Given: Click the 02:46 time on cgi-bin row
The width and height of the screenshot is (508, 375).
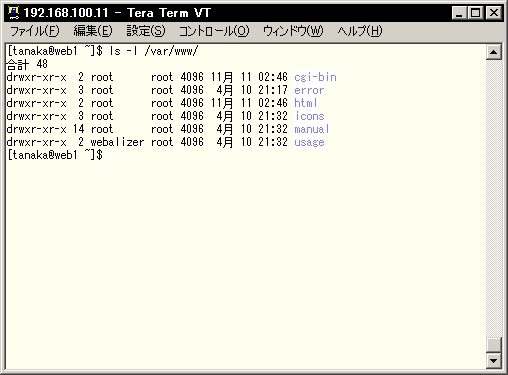Looking at the screenshot, I should pyautogui.click(x=273, y=77).
